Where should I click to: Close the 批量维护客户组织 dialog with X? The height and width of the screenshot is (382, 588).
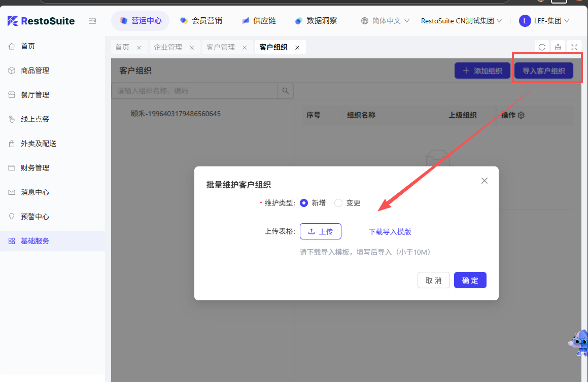(x=485, y=181)
